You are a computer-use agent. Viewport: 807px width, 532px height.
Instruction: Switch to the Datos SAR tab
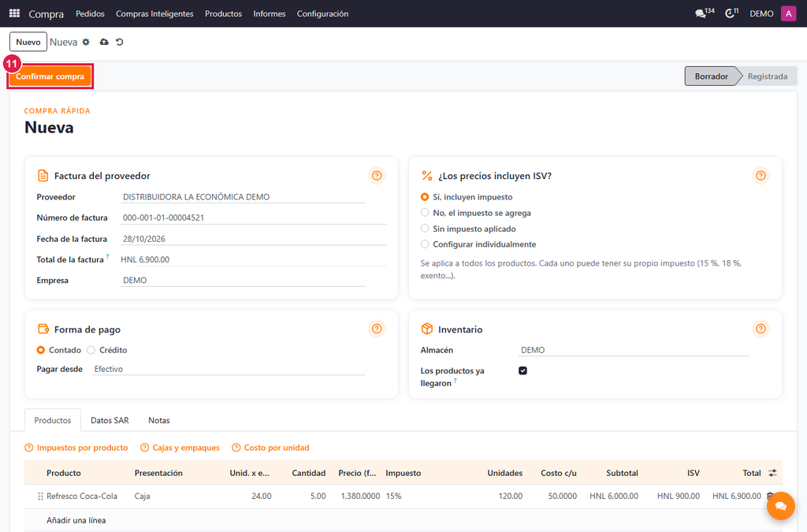tap(110, 420)
